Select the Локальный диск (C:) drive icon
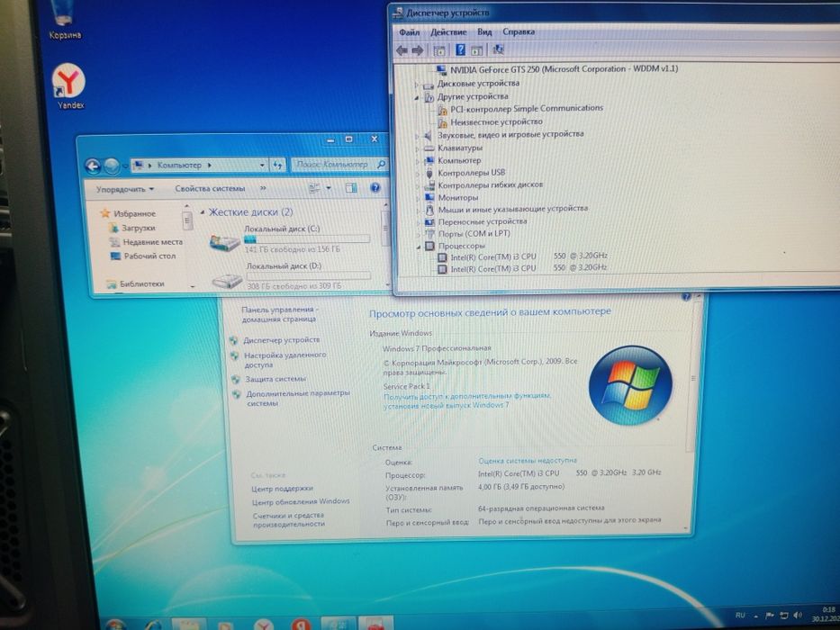 point(224,242)
